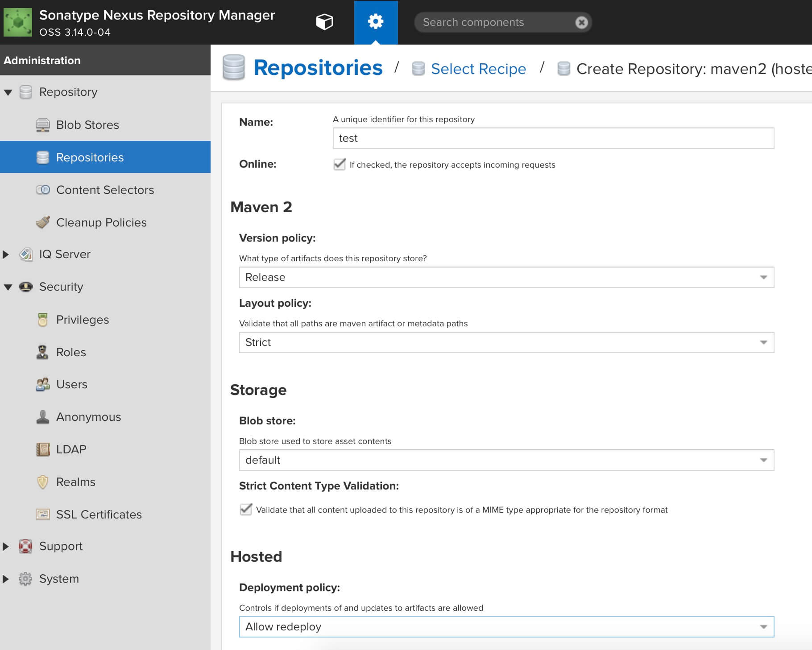Open Privileges under Security
Image resolution: width=812 pixels, height=650 pixels.
pyautogui.click(x=105, y=320)
